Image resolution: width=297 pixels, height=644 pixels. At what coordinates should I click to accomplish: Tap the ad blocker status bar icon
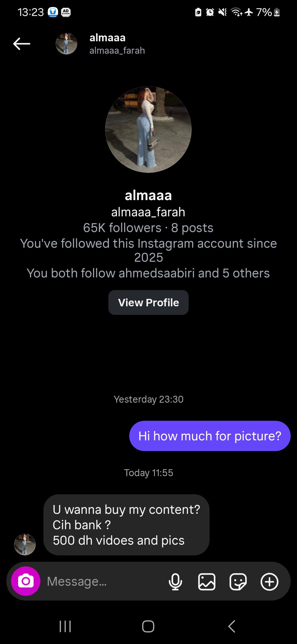coord(66,12)
